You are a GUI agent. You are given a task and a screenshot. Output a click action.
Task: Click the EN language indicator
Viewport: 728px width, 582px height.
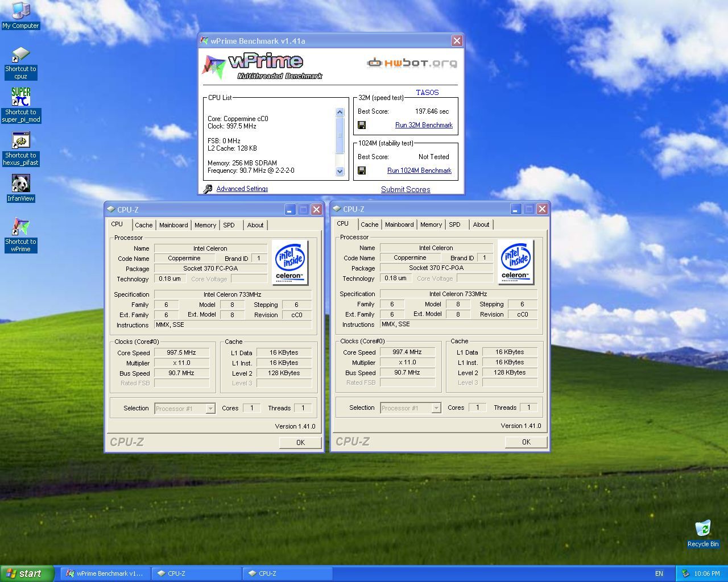(659, 573)
